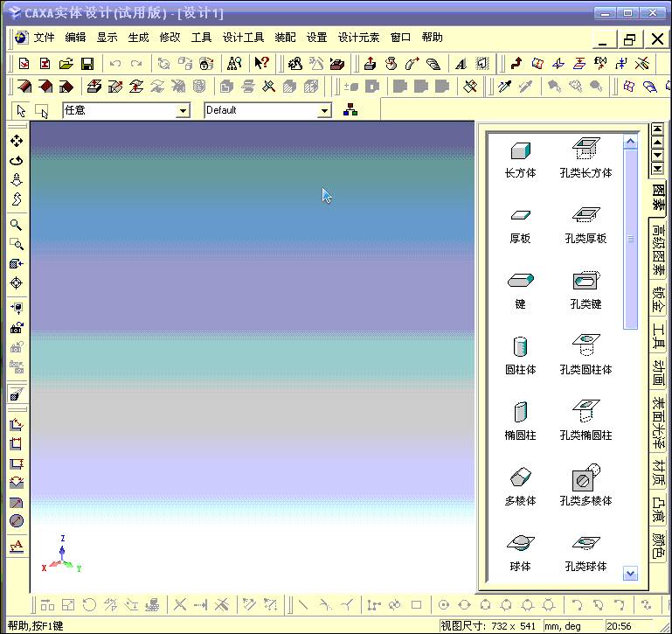This screenshot has width=672, height=634.
Task: Switch to the 表面光泽 catalog tab
Action: point(658,422)
